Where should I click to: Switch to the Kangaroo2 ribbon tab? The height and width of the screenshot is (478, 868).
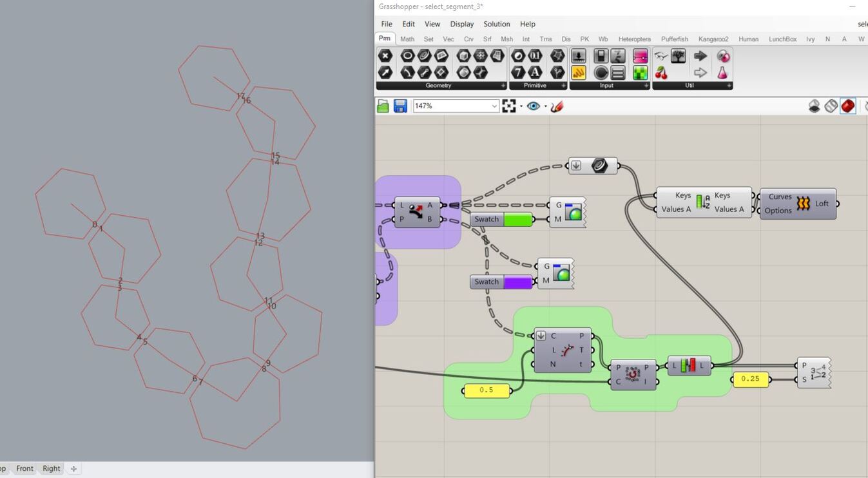(713, 39)
